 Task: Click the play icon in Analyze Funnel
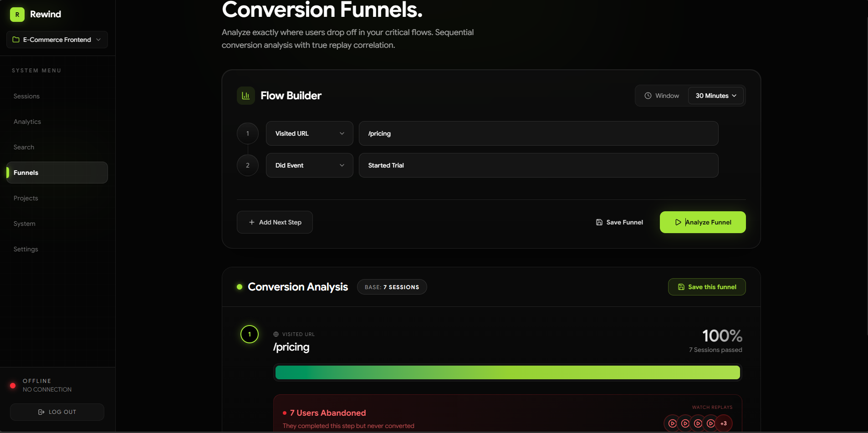pyautogui.click(x=678, y=222)
